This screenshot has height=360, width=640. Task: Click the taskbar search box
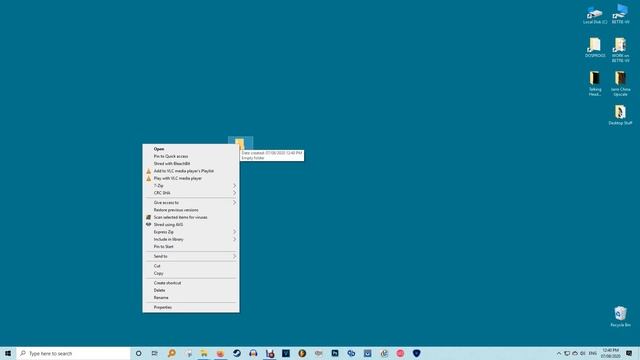click(73, 353)
